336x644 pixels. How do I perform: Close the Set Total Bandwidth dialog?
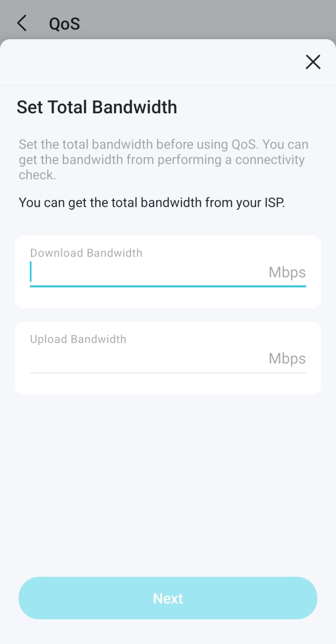313,62
